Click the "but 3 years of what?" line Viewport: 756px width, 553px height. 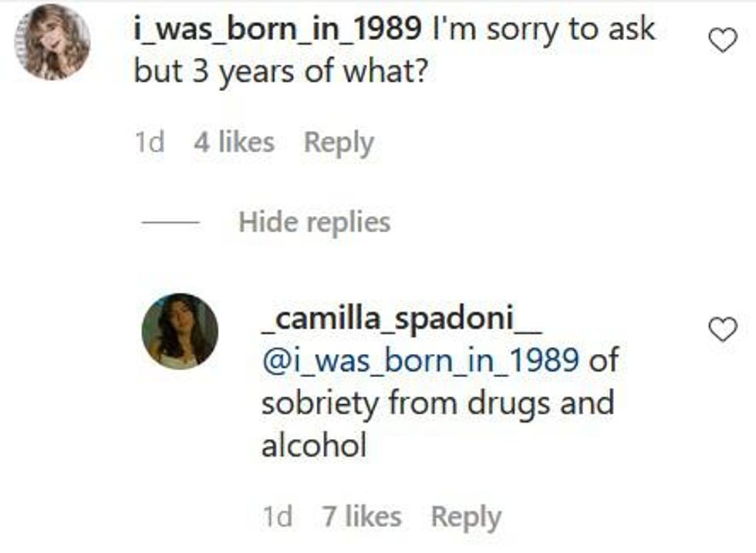281,72
